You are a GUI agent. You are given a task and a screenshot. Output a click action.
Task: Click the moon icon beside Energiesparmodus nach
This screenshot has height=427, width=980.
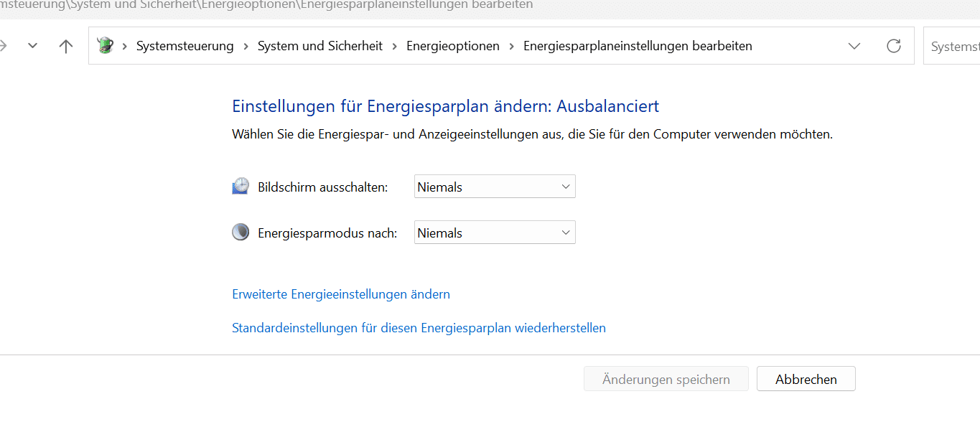[240, 233]
